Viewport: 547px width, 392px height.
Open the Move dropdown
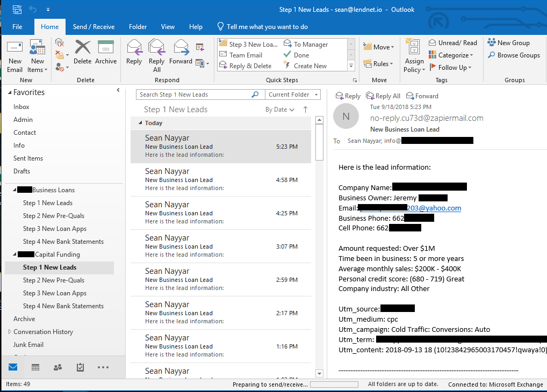point(378,47)
